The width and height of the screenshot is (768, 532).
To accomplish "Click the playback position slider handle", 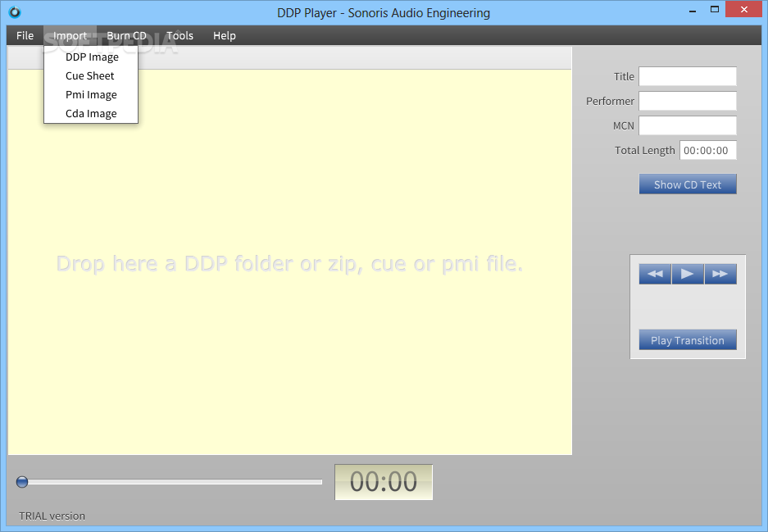I will point(22,482).
